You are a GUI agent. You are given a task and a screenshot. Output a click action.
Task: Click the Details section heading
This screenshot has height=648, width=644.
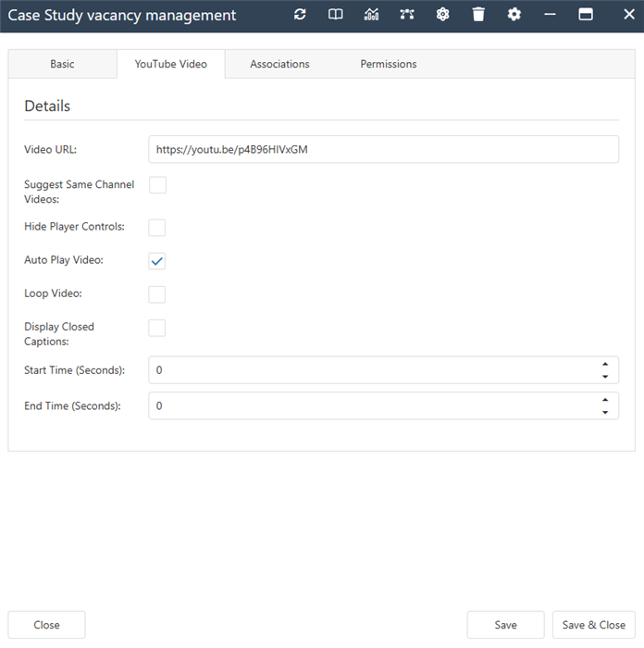(x=47, y=106)
